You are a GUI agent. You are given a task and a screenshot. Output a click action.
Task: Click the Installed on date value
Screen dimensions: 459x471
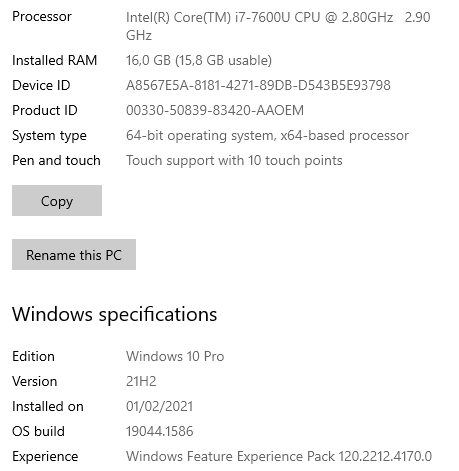pyautogui.click(x=159, y=406)
